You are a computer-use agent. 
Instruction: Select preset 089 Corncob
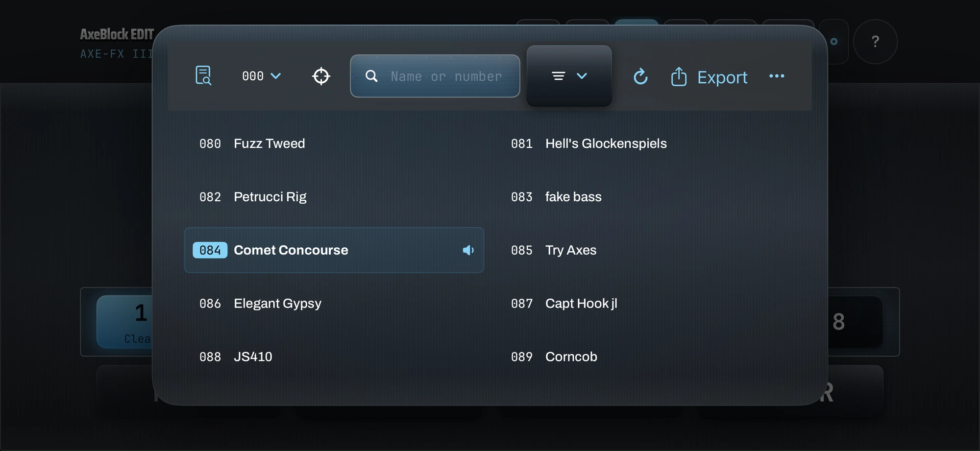coord(646,357)
